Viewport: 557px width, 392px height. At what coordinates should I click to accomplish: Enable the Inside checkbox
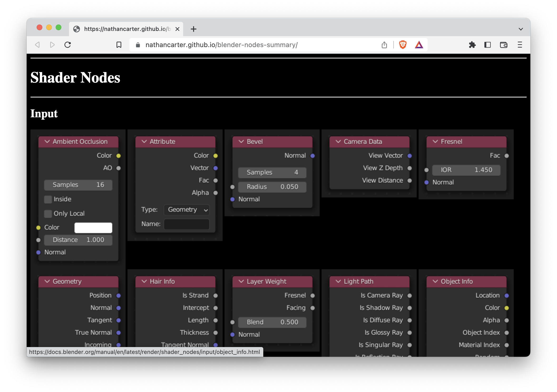coord(48,199)
